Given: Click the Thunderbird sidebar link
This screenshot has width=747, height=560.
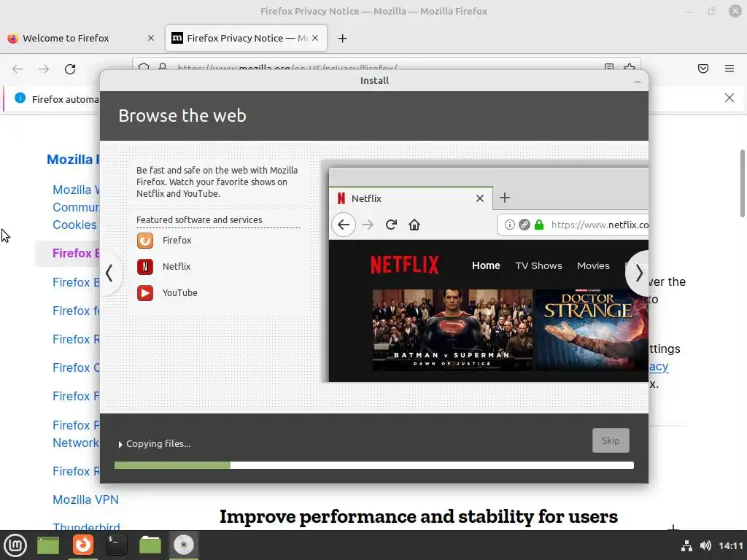Looking at the screenshot, I should click(x=86, y=526).
